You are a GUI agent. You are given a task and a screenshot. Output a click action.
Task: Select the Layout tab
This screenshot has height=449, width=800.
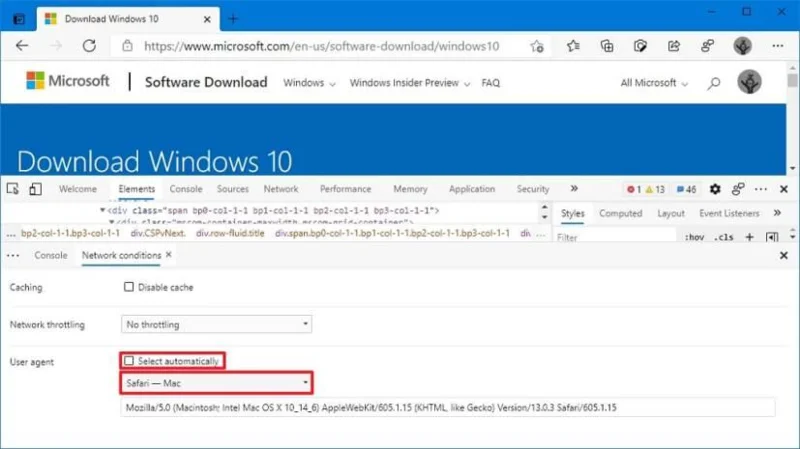coord(670,213)
